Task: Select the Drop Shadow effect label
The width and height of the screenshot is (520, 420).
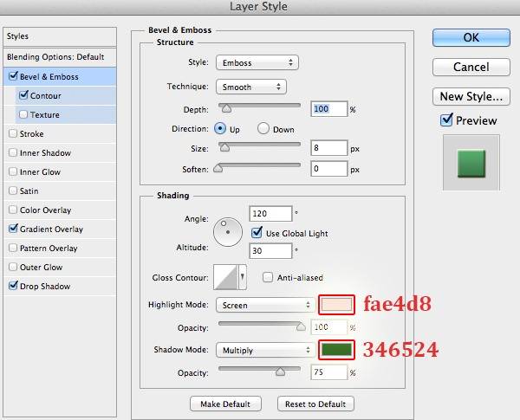Action: pyautogui.click(x=45, y=286)
